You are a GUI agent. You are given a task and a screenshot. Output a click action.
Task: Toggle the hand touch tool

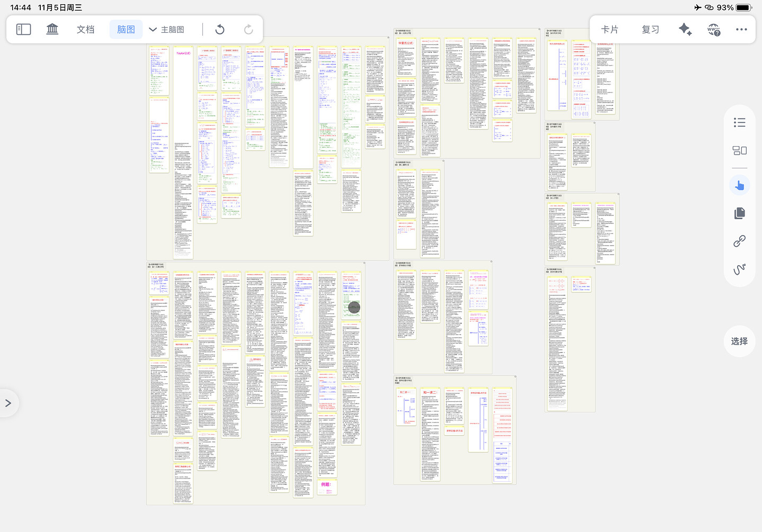click(x=740, y=185)
